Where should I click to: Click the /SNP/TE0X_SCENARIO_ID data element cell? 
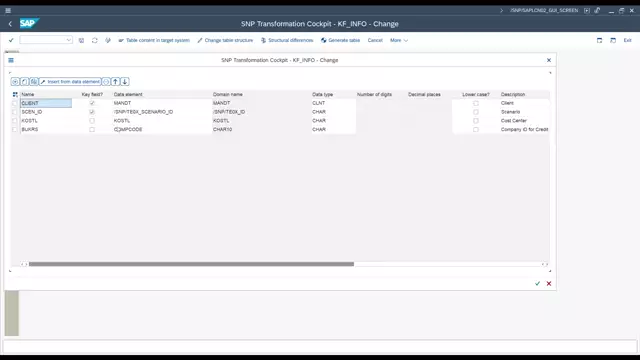click(162, 112)
